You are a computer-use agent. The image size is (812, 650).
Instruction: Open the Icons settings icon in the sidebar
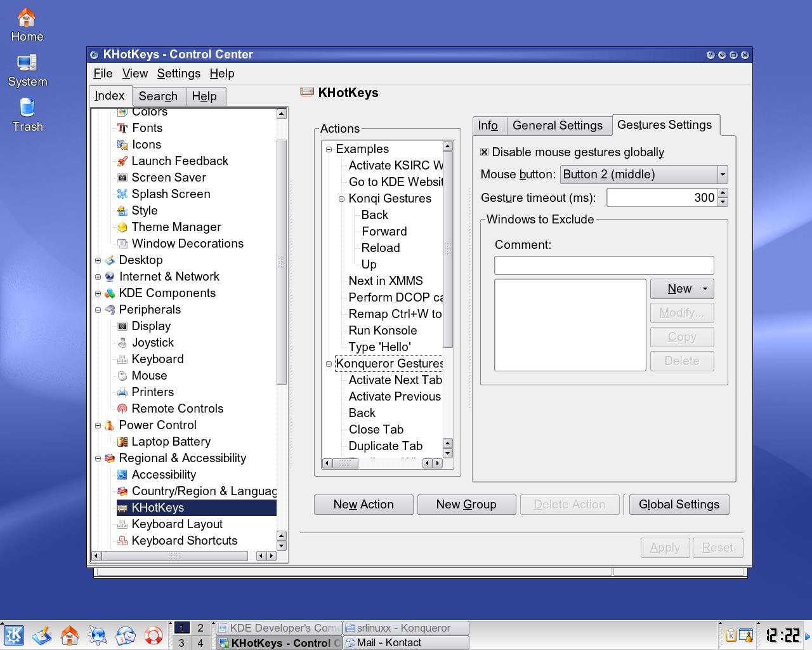pyautogui.click(x=122, y=145)
